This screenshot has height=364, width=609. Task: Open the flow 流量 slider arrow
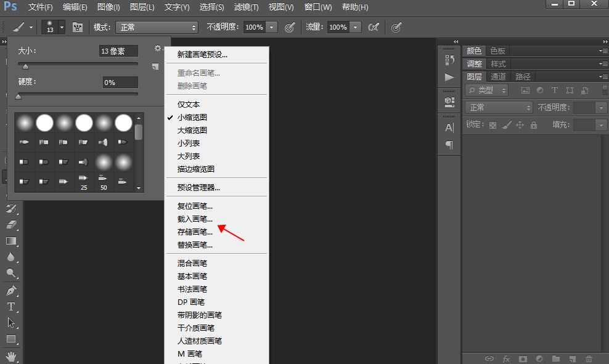click(x=355, y=27)
